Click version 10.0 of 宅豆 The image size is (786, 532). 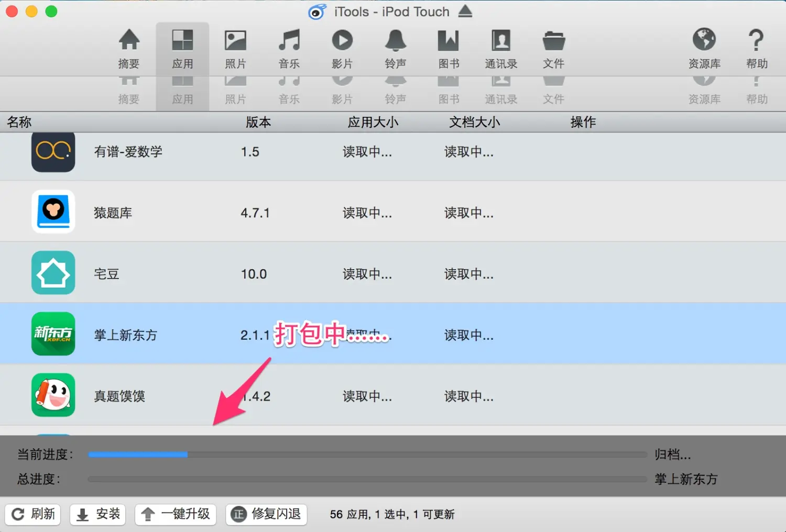254,274
